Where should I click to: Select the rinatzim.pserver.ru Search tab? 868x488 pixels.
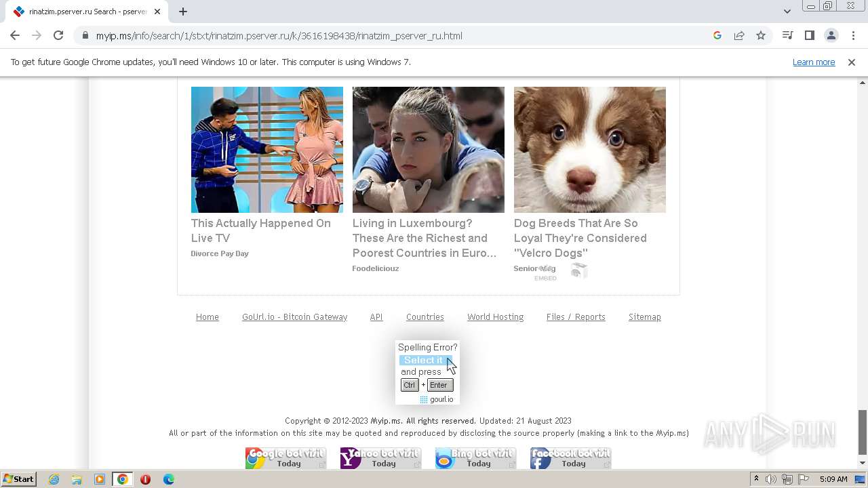tap(86, 12)
